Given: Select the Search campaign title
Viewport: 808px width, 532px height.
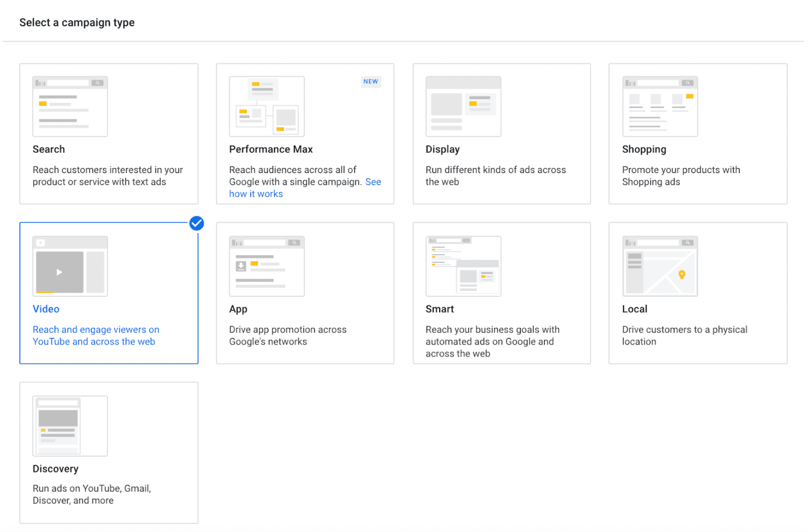Looking at the screenshot, I should click(x=49, y=149).
